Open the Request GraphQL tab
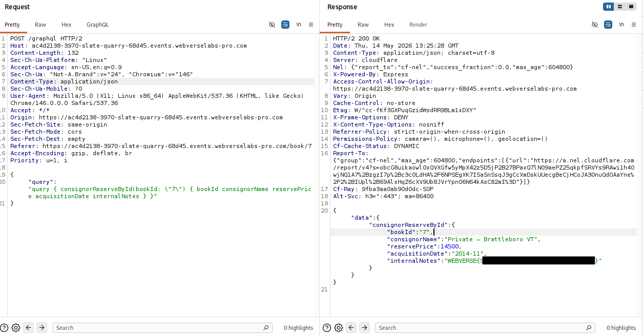This screenshot has height=336, width=644. point(98,25)
